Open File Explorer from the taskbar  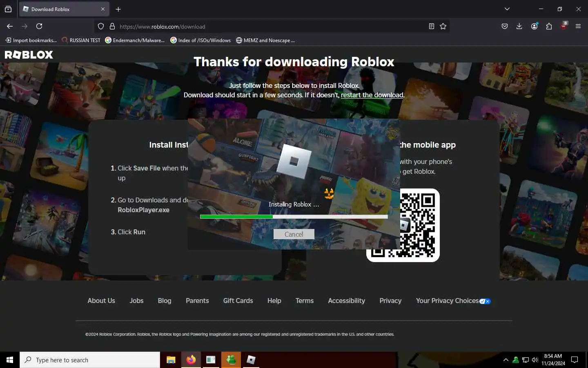(x=171, y=360)
